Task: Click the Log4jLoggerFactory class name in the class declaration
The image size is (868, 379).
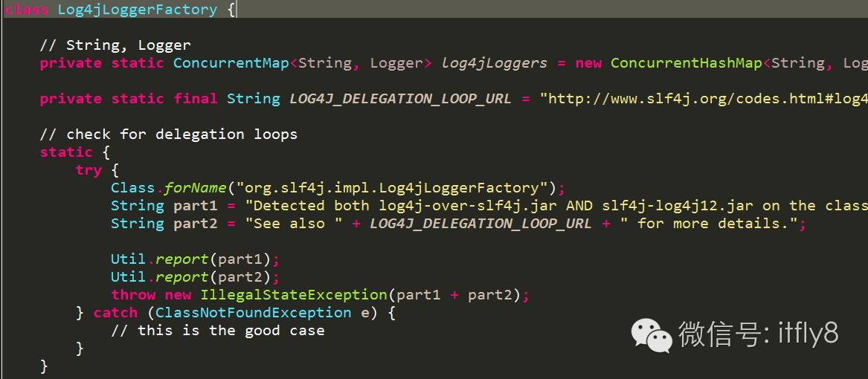Action: tap(138, 10)
